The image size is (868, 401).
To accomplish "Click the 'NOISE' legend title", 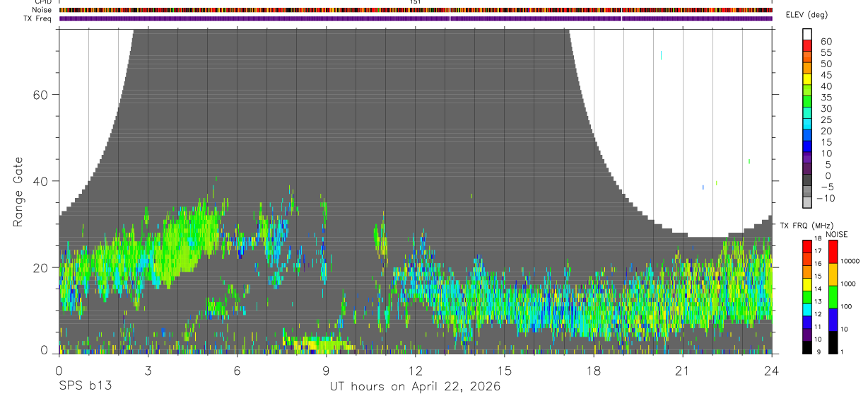I will coord(836,234).
